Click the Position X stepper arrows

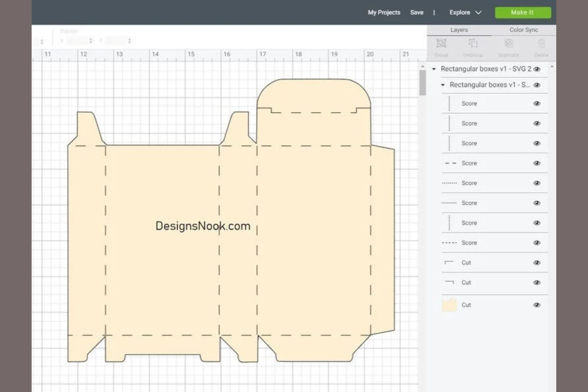[x=91, y=41]
